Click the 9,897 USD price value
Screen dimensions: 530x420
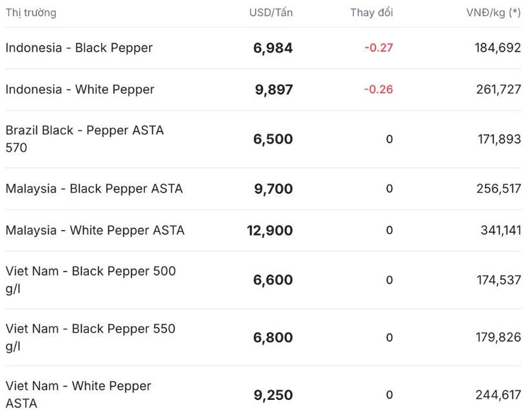tap(273, 89)
